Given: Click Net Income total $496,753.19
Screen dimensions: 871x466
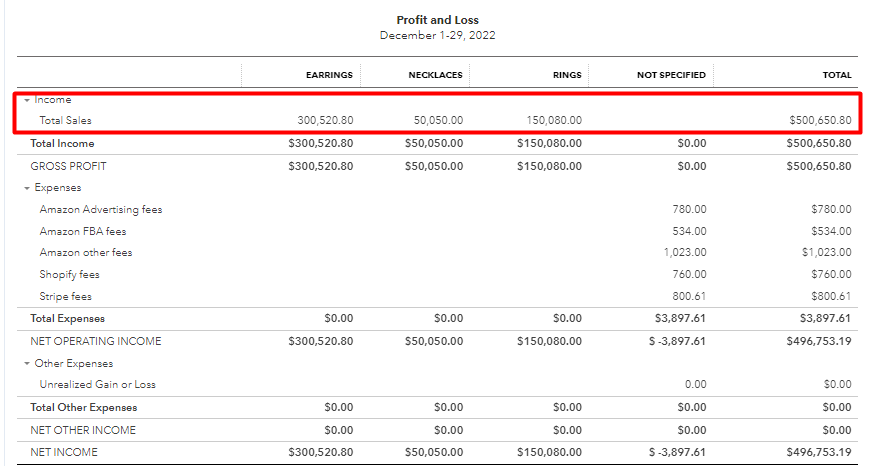Looking at the screenshot, I should click(819, 452).
